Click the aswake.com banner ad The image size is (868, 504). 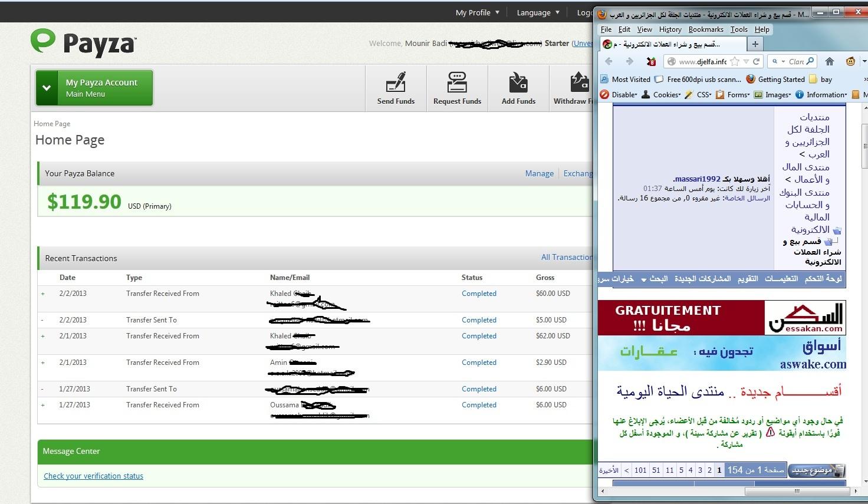[x=722, y=354]
